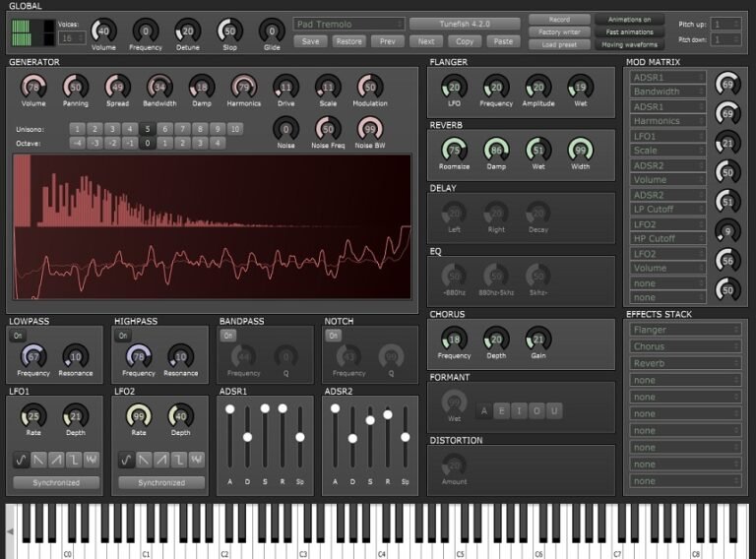Open the LP Cutoff target dropdown
Viewport: 756px width, 559px height.
[x=667, y=210]
